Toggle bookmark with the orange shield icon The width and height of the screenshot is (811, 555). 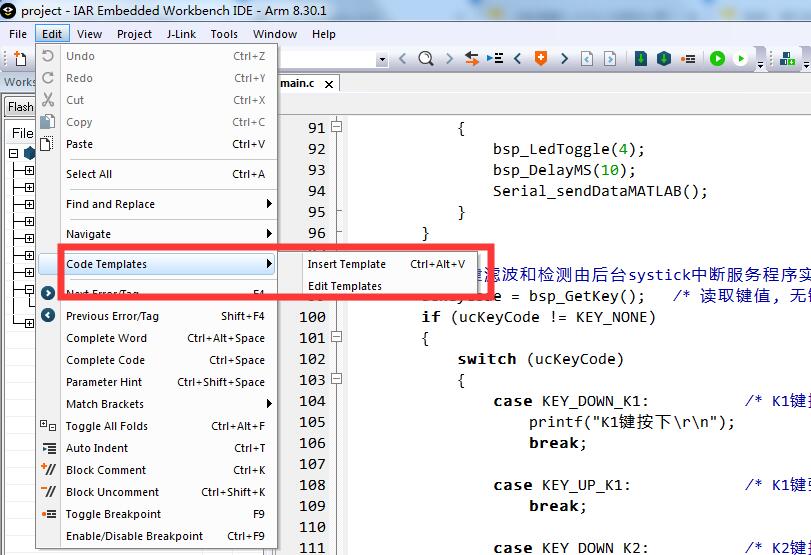540,58
